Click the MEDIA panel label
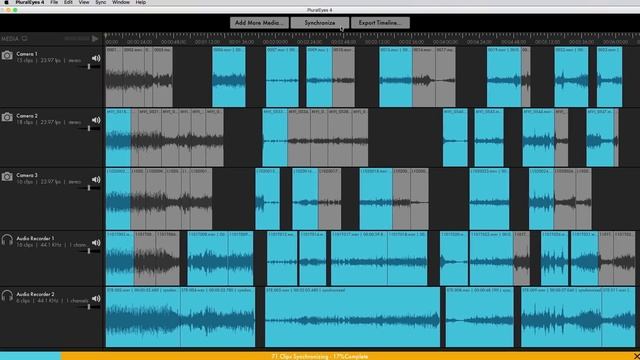The height and width of the screenshot is (360, 640). 10,38
